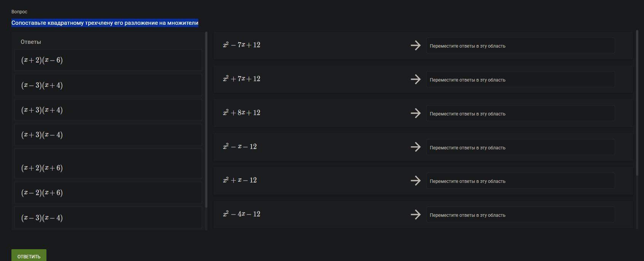Select answer card (x+2)(x+6)
Screen dimensions: 644x261
[x=108, y=165]
